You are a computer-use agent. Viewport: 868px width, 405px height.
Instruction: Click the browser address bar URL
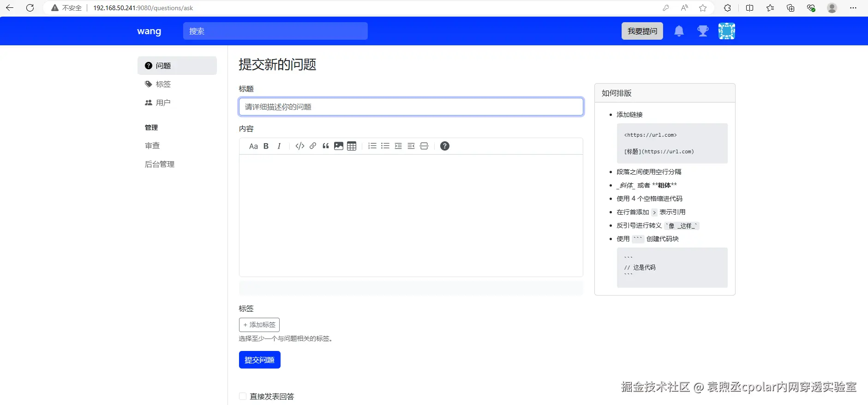(143, 8)
